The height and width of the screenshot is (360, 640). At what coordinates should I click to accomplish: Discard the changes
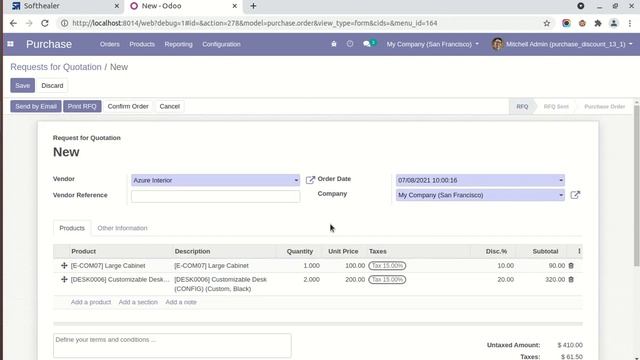tap(52, 86)
